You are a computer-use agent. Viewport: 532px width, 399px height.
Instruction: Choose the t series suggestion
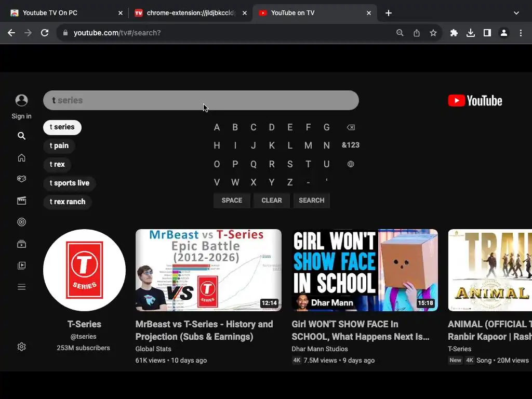pos(62,127)
